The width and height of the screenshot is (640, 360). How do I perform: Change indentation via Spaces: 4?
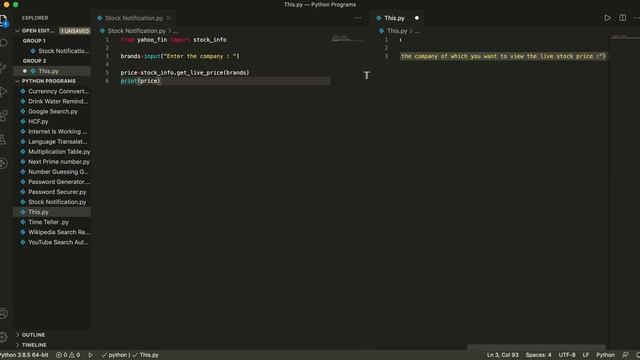click(538, 355)
